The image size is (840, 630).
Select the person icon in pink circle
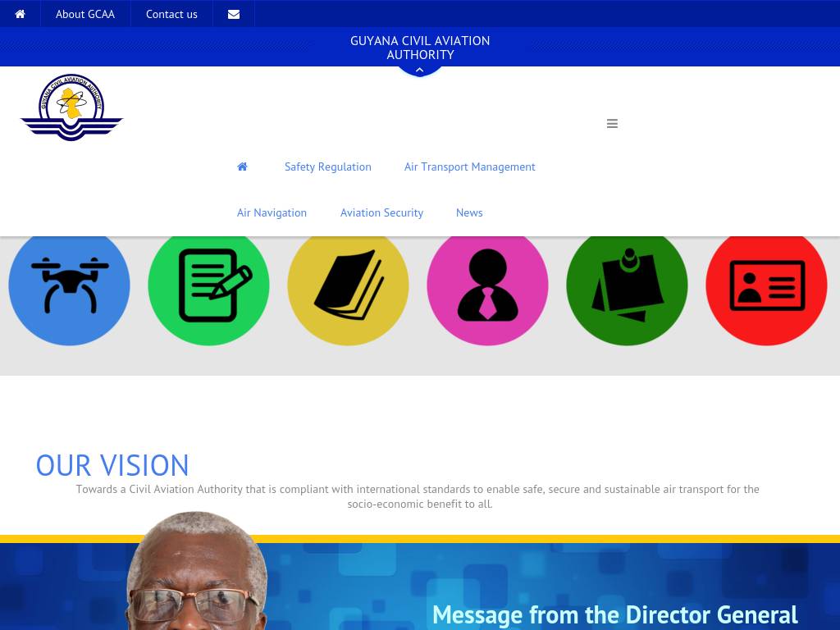(x=487, y=285)
